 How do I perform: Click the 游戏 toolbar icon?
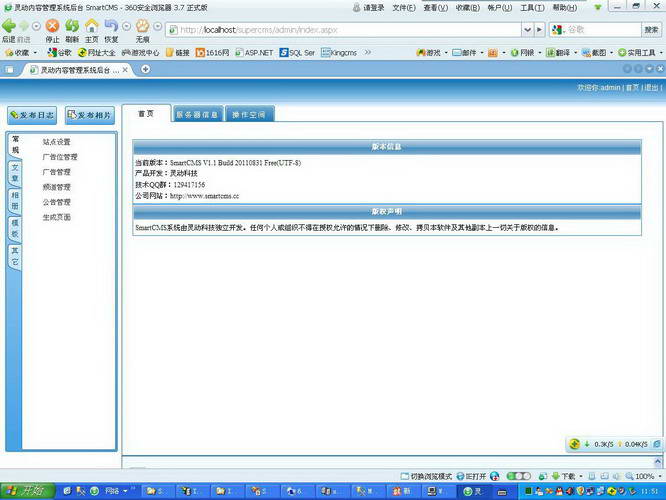coord(429,53)
